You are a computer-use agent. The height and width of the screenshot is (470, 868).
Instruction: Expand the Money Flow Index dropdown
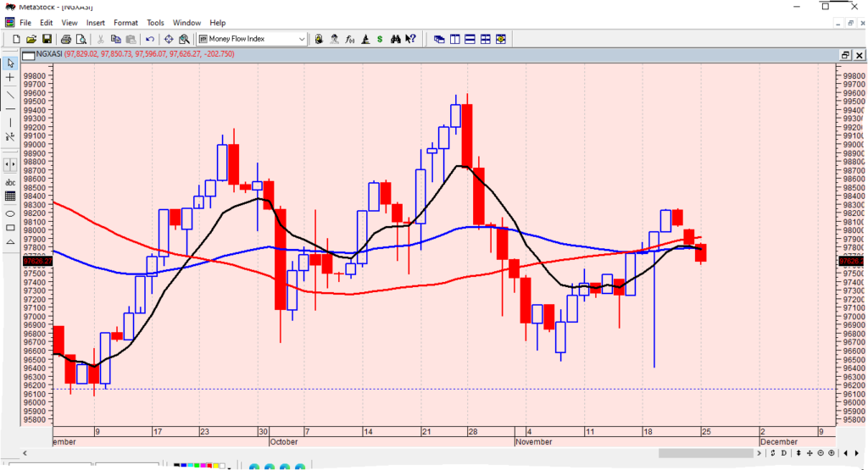click(302, 39)
